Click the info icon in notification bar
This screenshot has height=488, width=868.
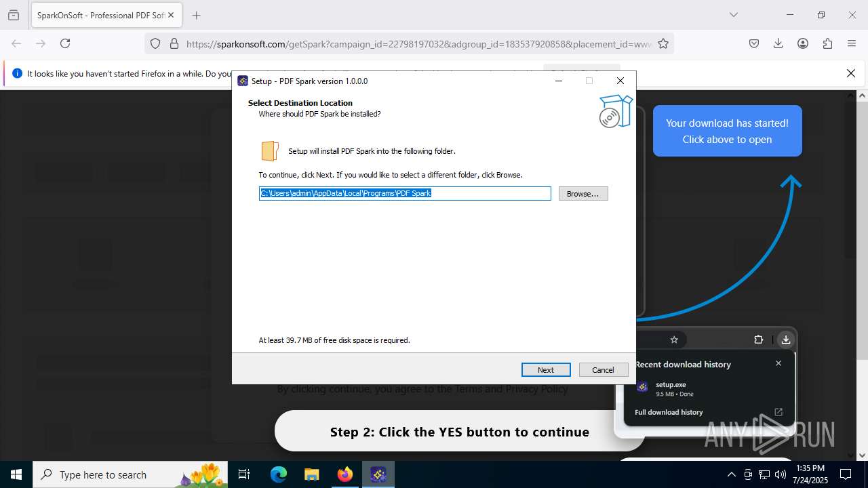pyautogui.click(x=17, y=73)
